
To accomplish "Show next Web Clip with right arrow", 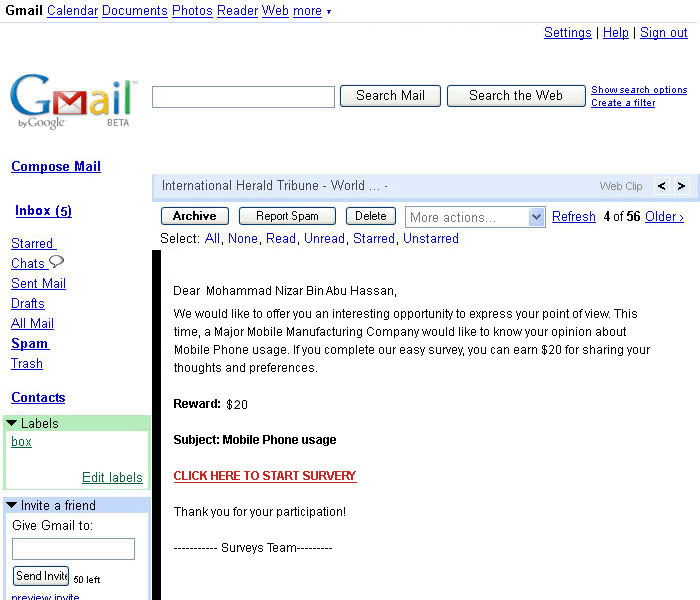I will tap(681, 186).
